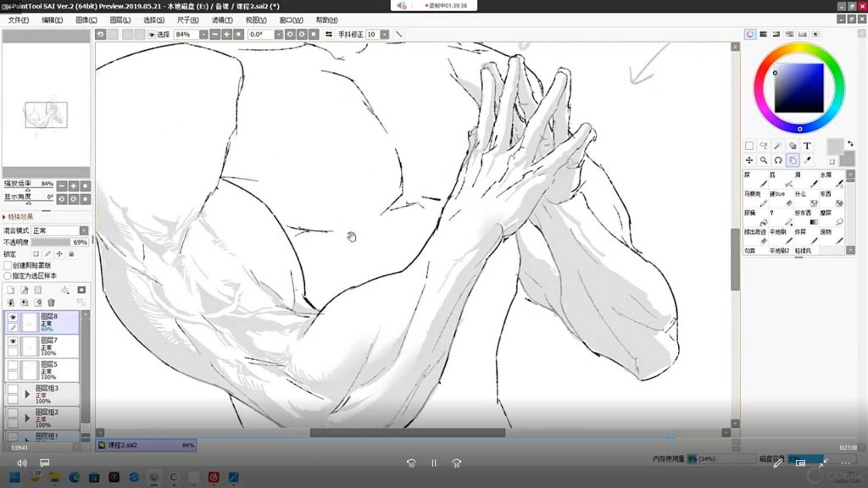Select the move layer tool
868x488 pixels.
click(x=749, y=160)
